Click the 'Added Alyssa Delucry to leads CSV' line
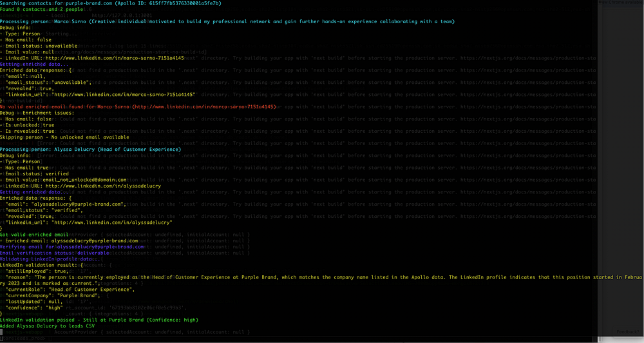Viewport: 644px width, 343px height. [x=47, y=326]
